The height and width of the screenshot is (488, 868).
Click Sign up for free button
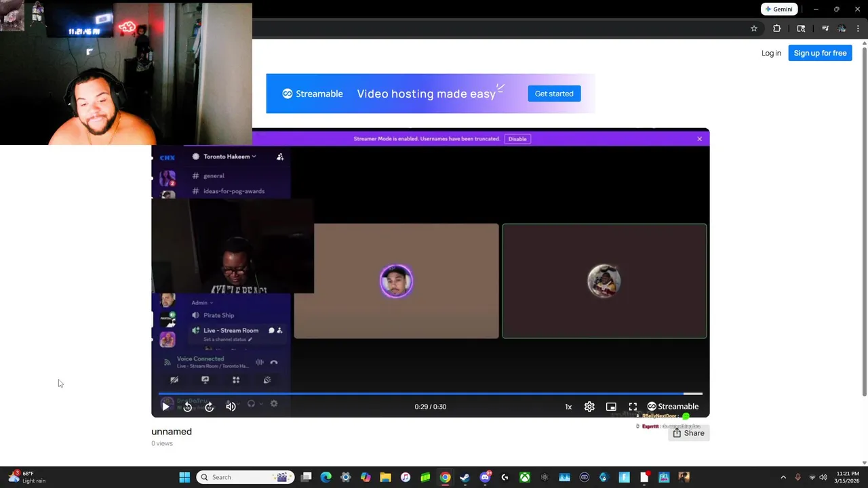click(x=820, y=53)
